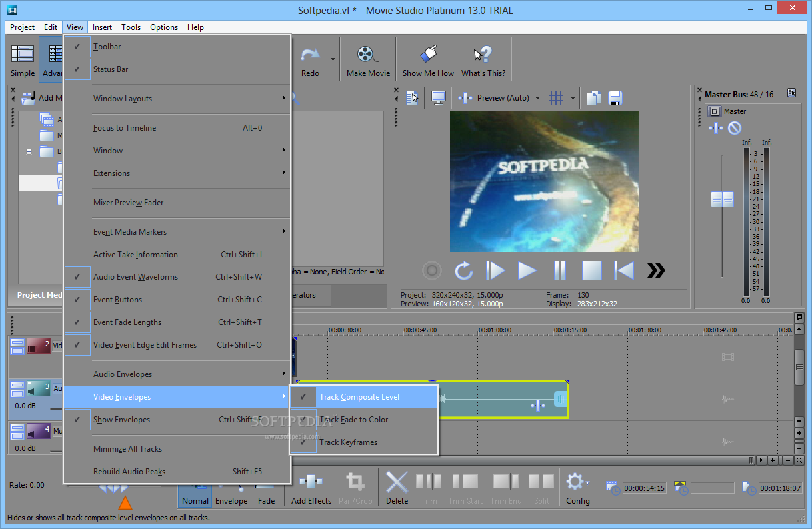Open Project Video Properties in preview toolbar
Screen dimensions: 812x529
[413, 98]
